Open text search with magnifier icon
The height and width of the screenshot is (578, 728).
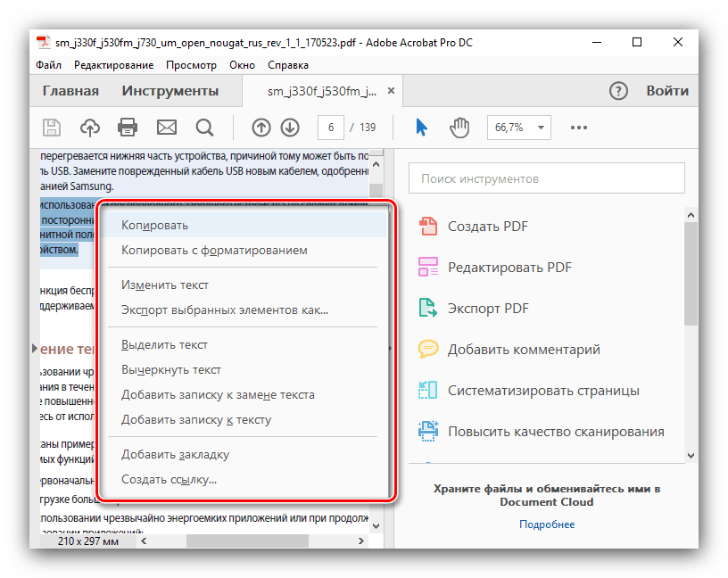pos(204,128)
